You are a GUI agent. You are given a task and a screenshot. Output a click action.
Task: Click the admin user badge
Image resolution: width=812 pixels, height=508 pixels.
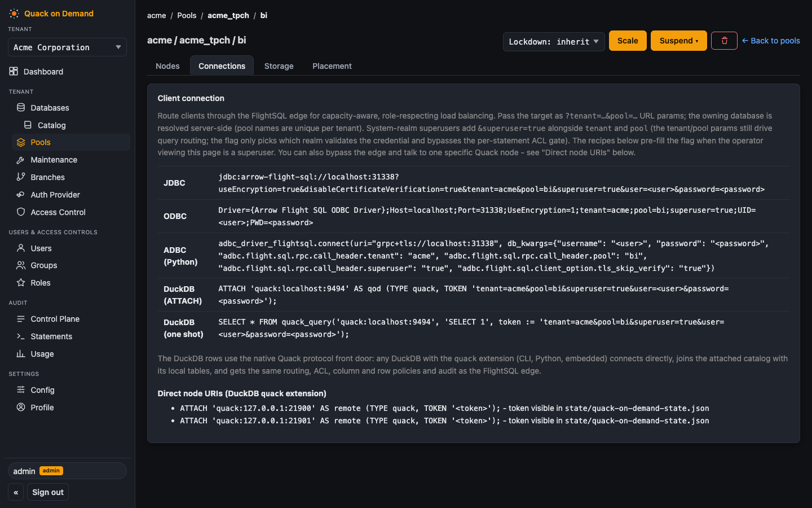51,471
